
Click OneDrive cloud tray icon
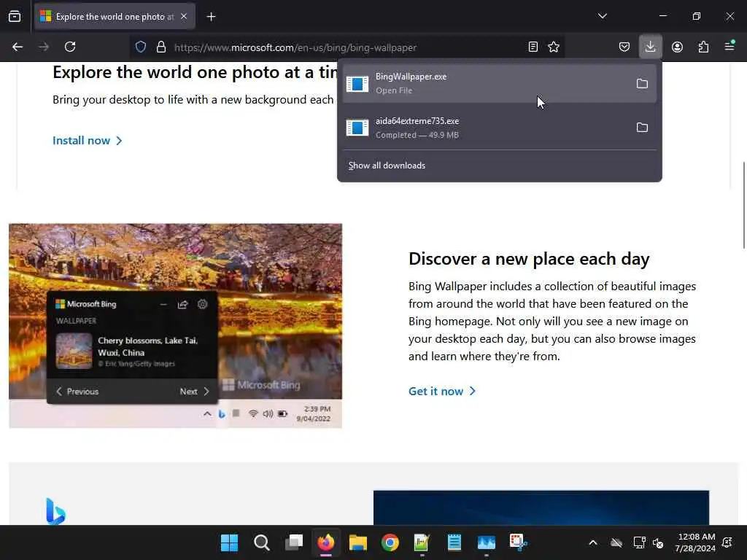pos(616,542)
